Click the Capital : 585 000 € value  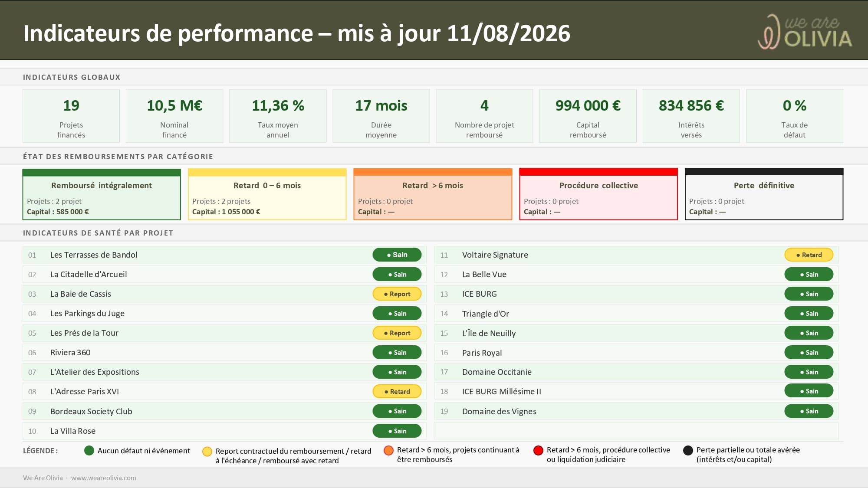58,212
